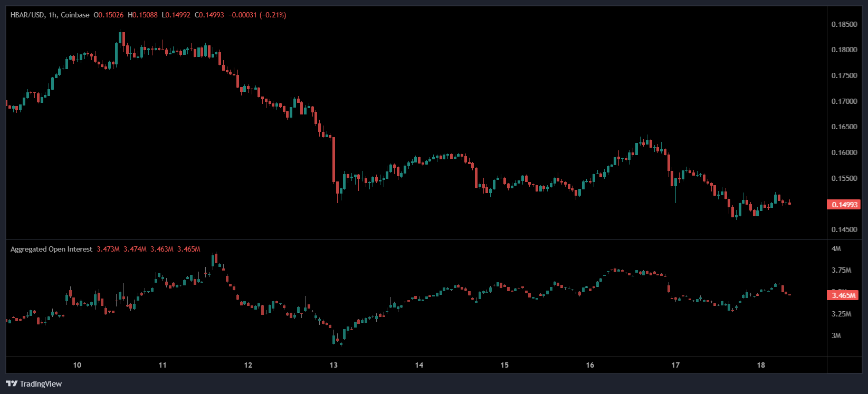Viewport: 868px width, 394px height.
Task: Click the 0.18500 price axis label
Action: click(844, 24)
